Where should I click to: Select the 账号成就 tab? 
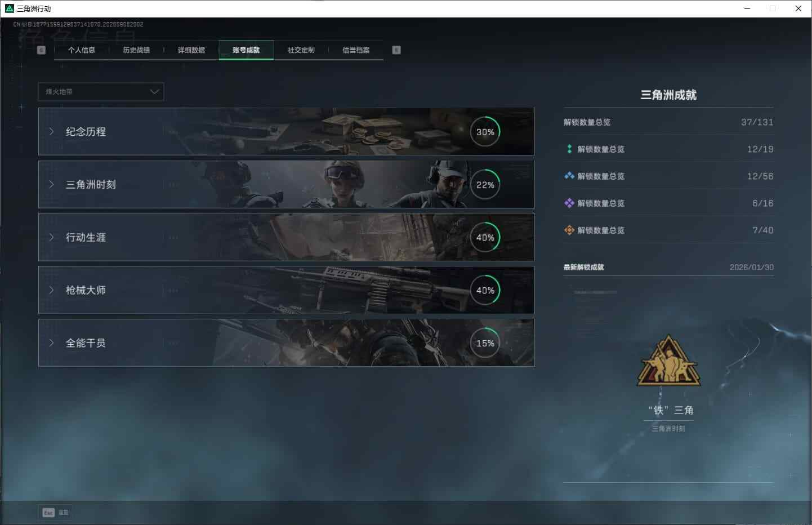[x=246, y=50]
